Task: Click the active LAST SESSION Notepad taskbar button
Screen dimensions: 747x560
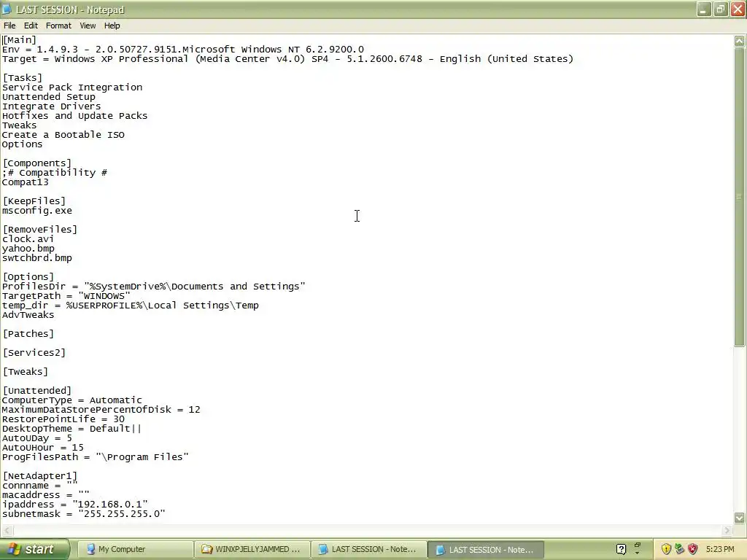Action: click(x=486, y=550)
